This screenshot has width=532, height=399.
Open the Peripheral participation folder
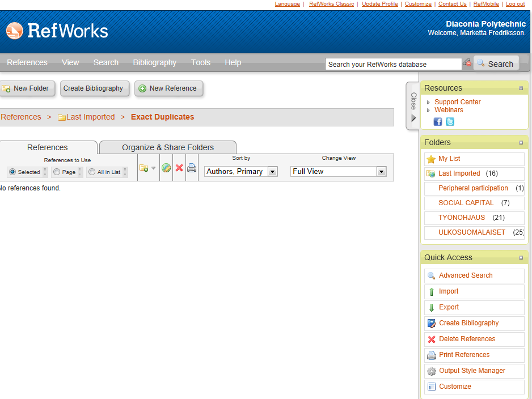[474, 188]
